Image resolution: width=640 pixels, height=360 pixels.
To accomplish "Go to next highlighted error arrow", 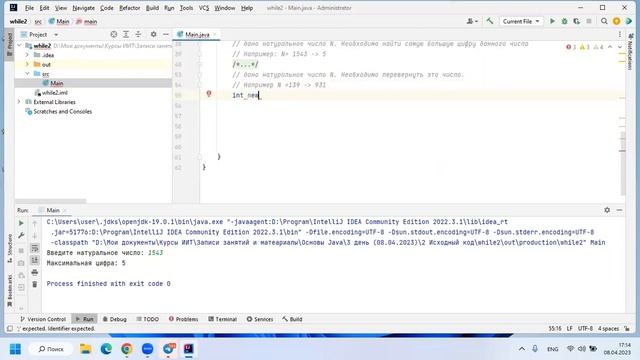I will point(620,47).
